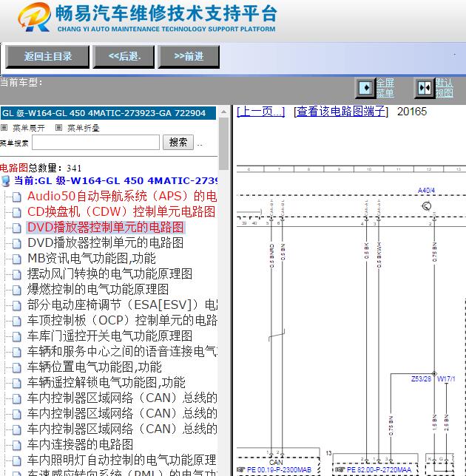Screen dimensions: 466x476
Task: Click document icon beside 车内照明灯自动控制
Action: (x=17, y=460)
